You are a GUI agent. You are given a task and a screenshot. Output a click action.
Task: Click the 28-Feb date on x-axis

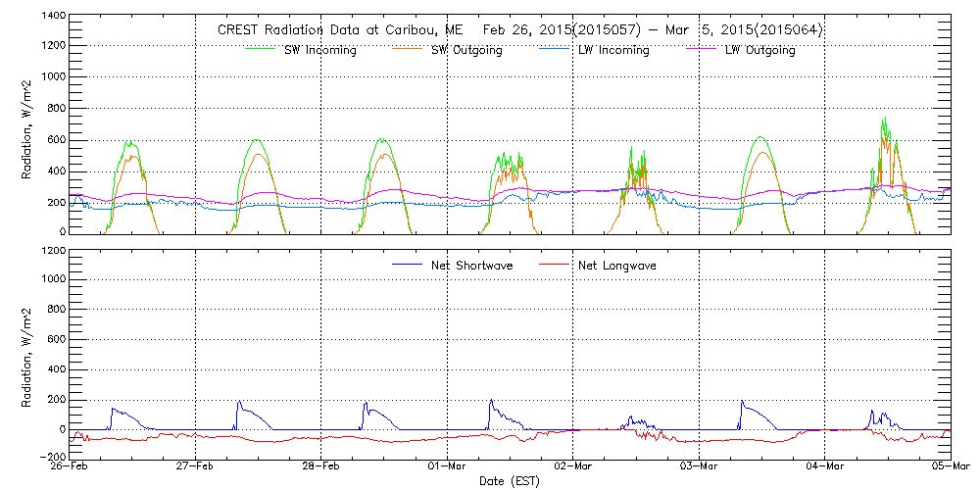coord(321,466)
